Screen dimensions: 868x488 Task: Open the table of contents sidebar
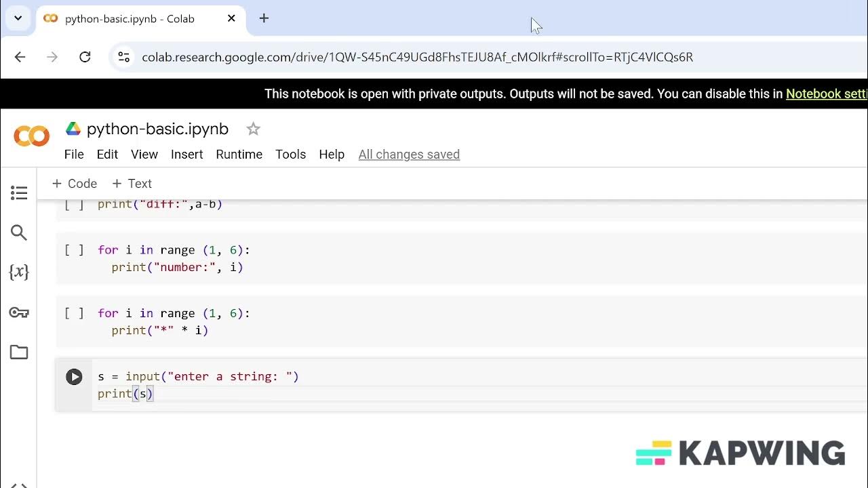pyautogui.click(x=19, y=193)
